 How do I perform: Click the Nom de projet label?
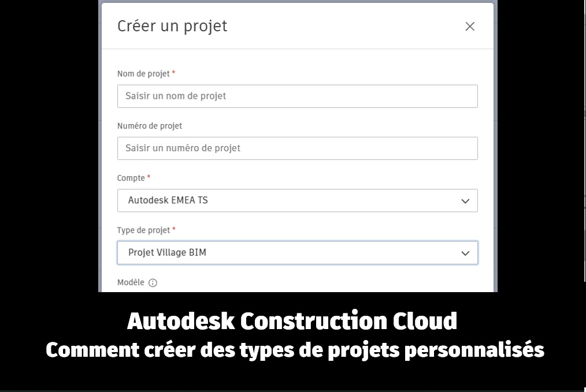point(143,73)
